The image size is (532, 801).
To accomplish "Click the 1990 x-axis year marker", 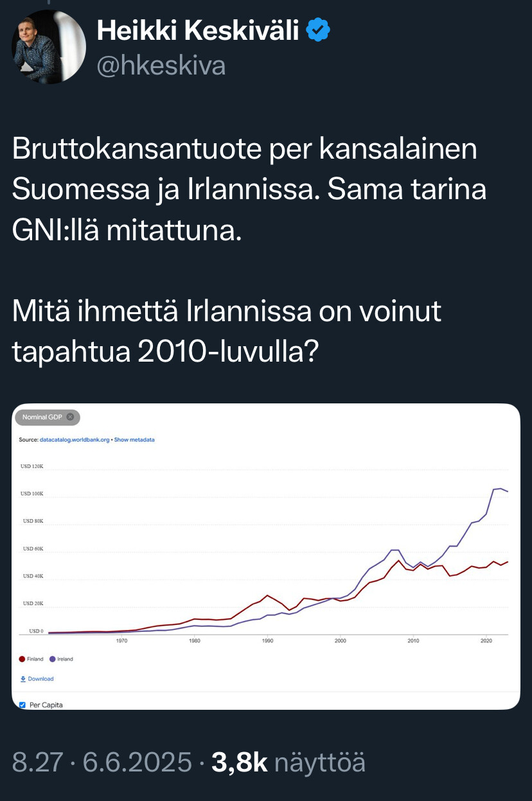I will click(267, 640).
